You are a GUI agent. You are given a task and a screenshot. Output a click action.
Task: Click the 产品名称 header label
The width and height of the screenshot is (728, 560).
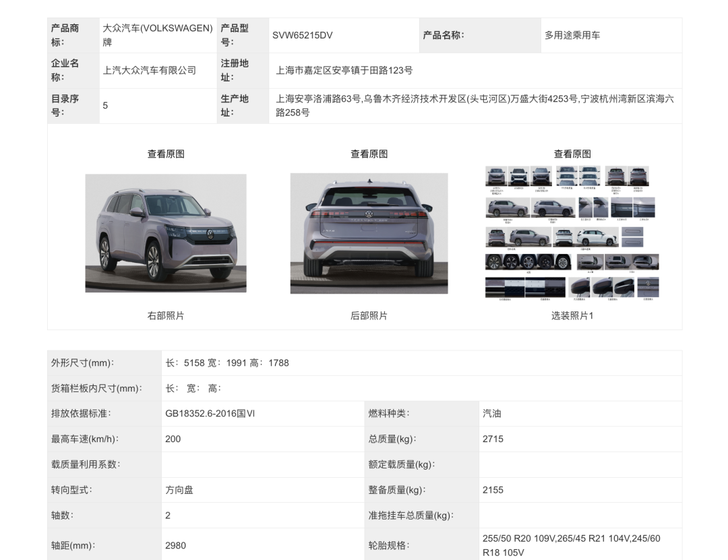(444, 35)
